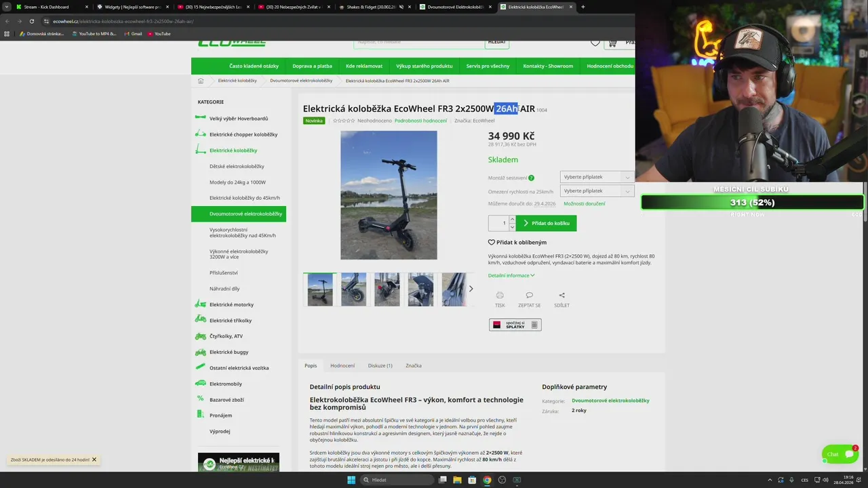The height and width of the screenshot is (488, 868).
Task: Open the tab search dropdown in Chrome
Action: tap(7, 7)
